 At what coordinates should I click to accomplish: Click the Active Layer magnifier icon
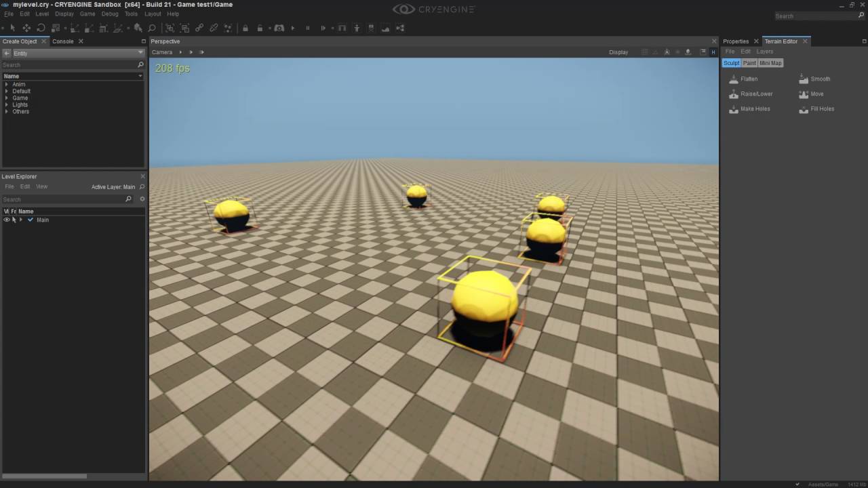(142, 187)
